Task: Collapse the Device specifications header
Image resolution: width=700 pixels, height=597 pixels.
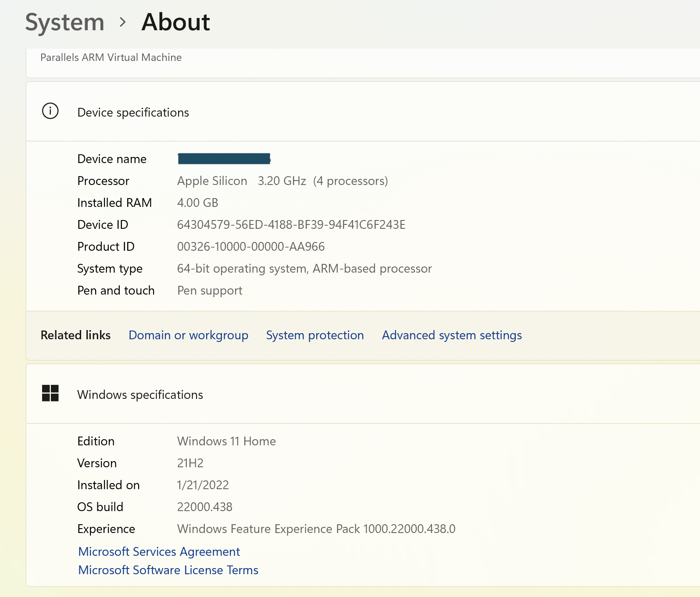Action: 363,112
